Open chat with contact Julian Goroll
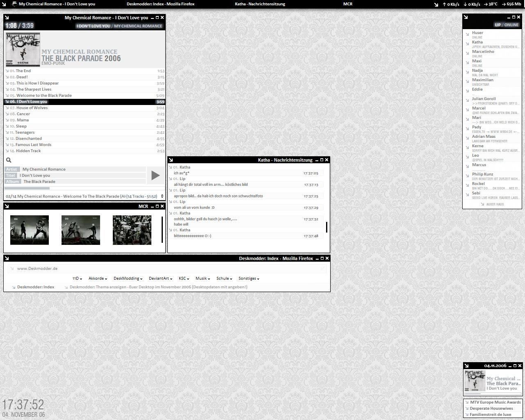The image size is (525, 420). point(492,101)
